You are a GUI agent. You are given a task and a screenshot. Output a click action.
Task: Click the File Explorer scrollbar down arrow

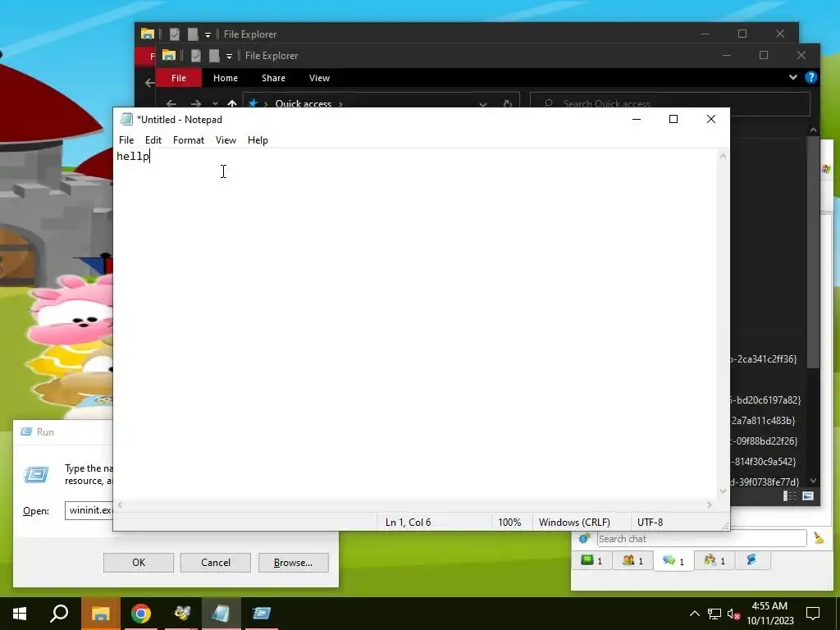pyautogui.click(x=813, y=481)
